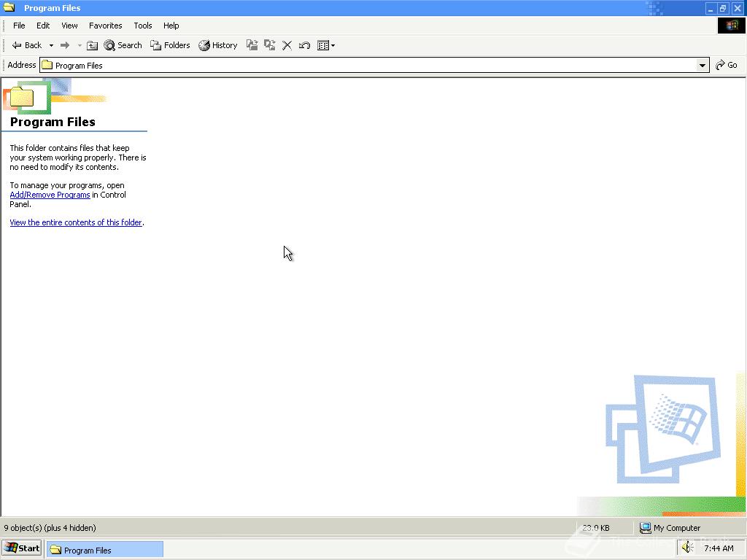Open the File menu
The height and width of the screenshot is (560, 747).
click(x=19, y=26)
